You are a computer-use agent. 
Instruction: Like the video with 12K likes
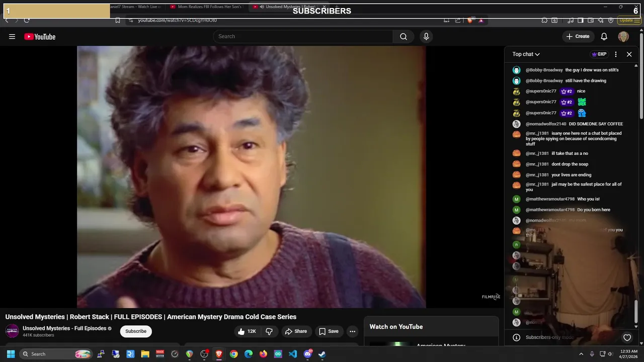point(247,331)
